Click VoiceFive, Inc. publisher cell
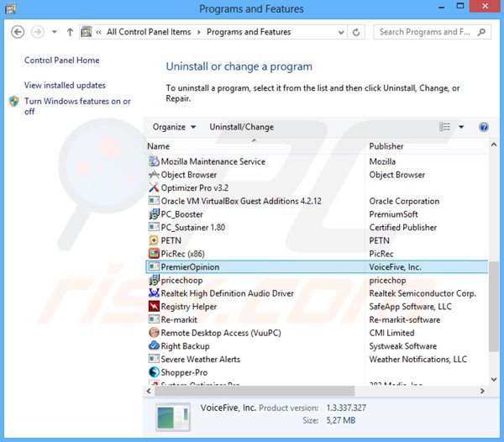The width and height of the screenshot is (504, 442). (395, 267)
